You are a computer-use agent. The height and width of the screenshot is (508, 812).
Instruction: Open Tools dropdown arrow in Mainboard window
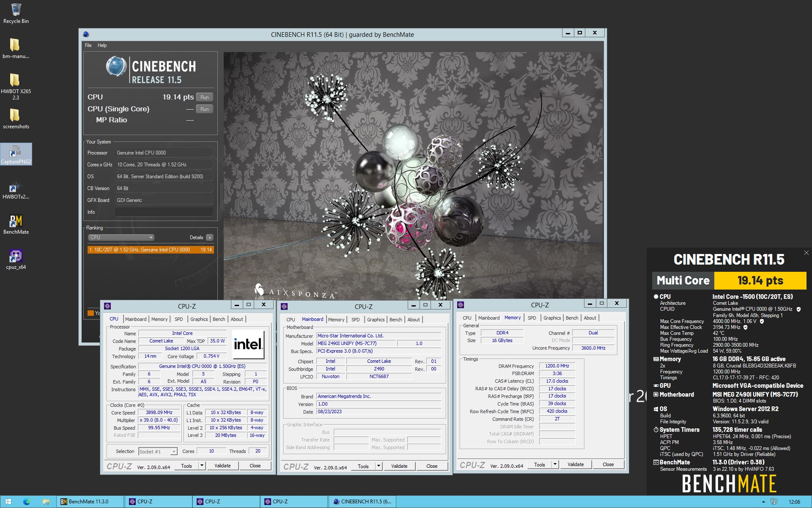pos(379,466)
